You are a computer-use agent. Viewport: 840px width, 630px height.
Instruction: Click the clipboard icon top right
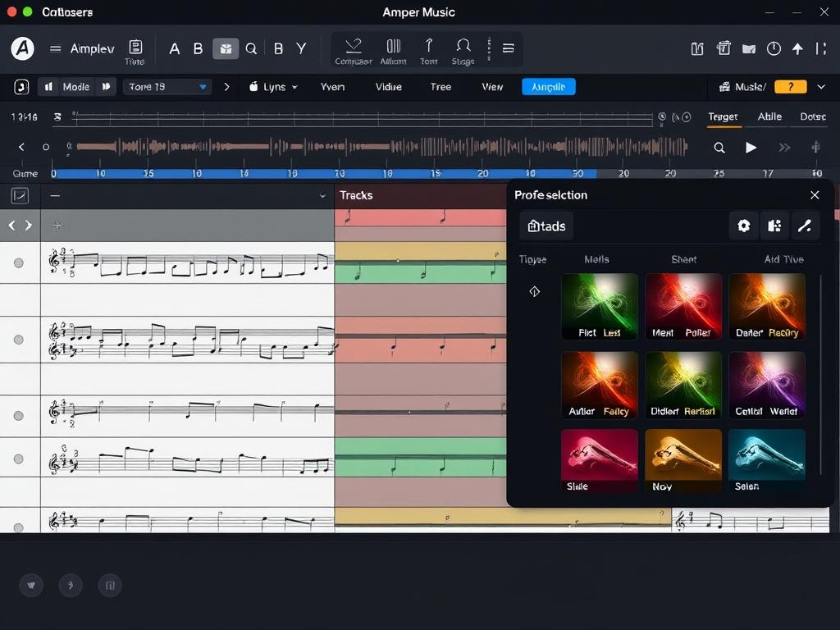point(724,48)
